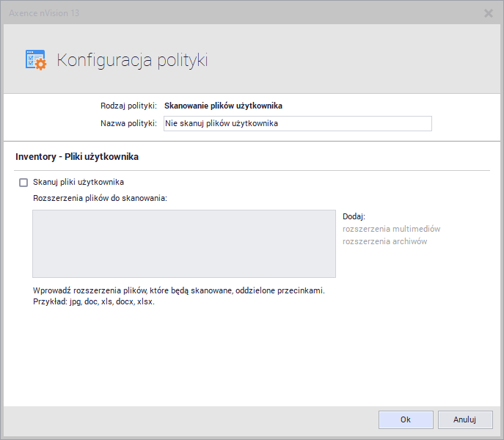504x440 pixels.
Task: Confirm the policy with the Ok button
Action: click(x=405, y=419)
